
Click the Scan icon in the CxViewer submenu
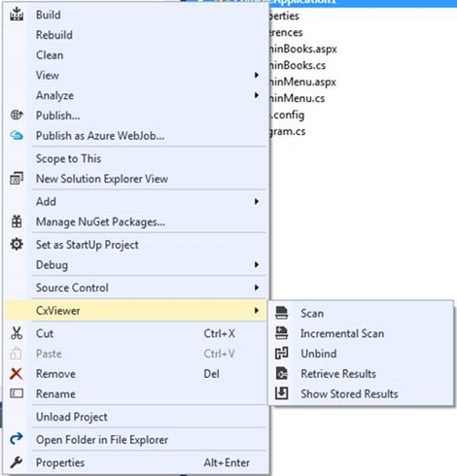281,313
